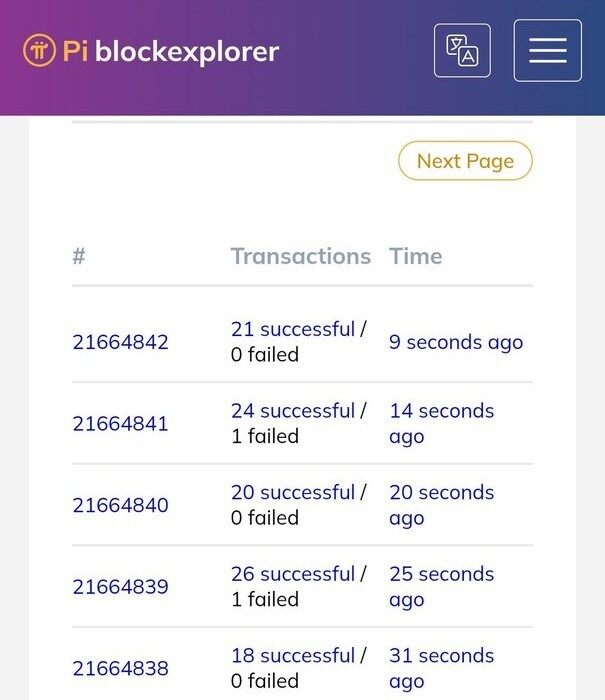Open the hamburger navigation menu
The image size is (605, 700).
pos(547,50)
